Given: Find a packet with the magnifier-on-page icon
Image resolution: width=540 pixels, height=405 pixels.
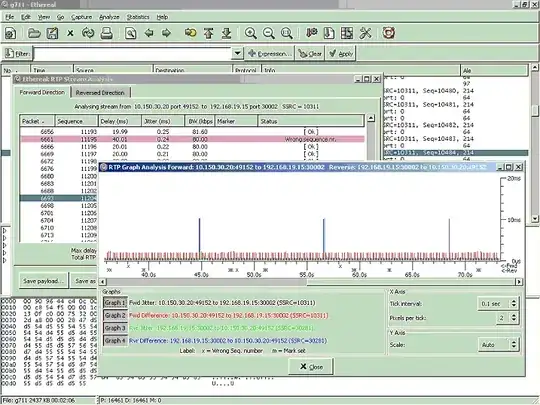Looking at the screenshot, I should (x=131, y=33).
